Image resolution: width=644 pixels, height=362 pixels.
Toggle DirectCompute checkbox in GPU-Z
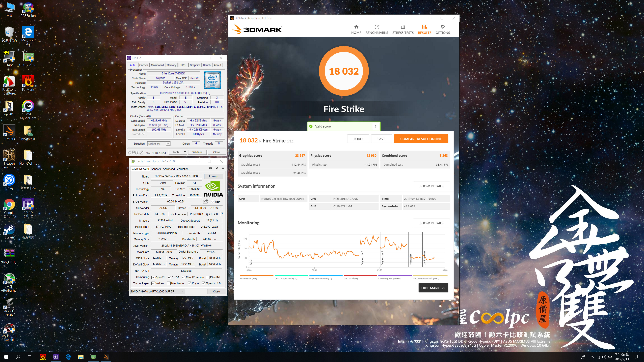183,277
